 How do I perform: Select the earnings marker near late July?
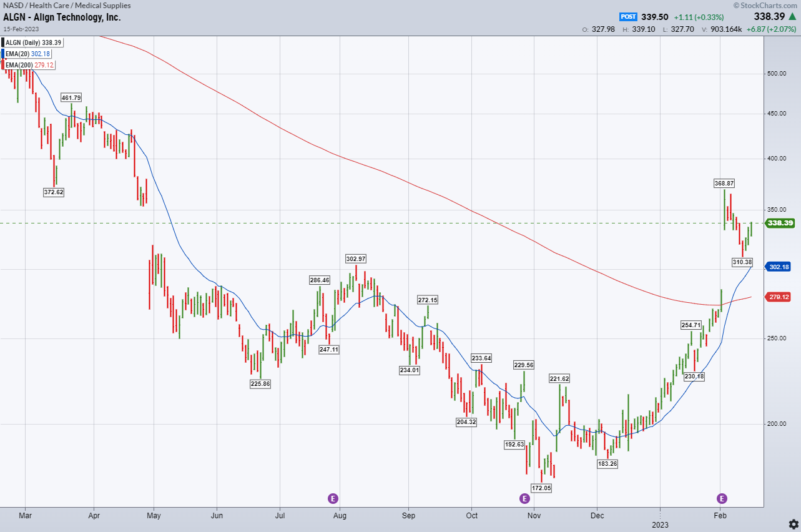[x=333, y=498]
